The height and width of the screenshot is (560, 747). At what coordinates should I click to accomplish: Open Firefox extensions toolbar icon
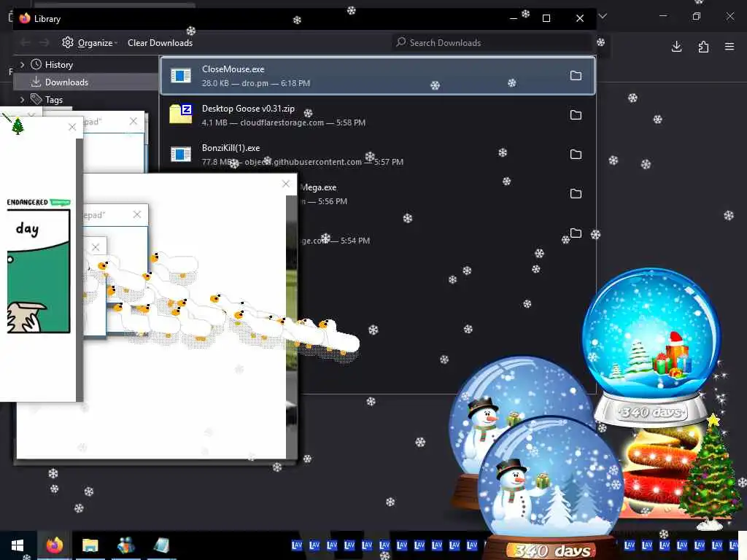(x=703, y=47)
